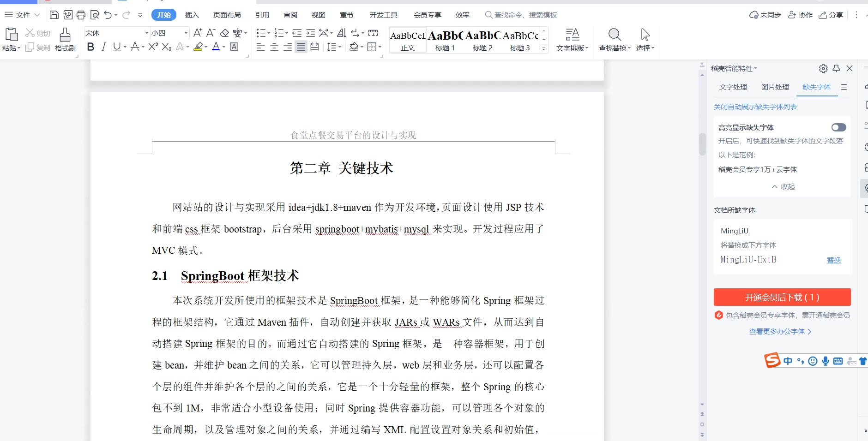868x441 pixels.
Task: Expand the numbered list dropdown
Action: (x=286, y=33)
